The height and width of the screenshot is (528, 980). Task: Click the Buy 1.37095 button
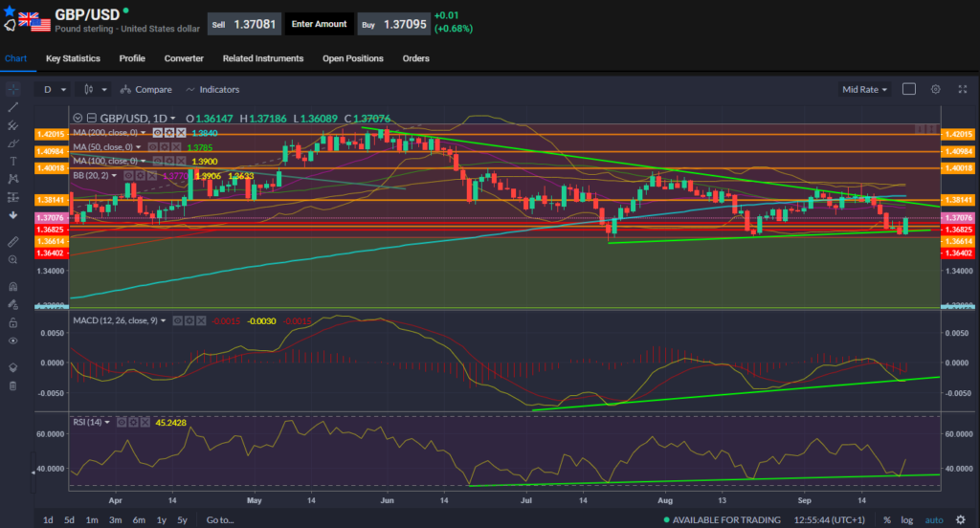click(x=391, y=23)
